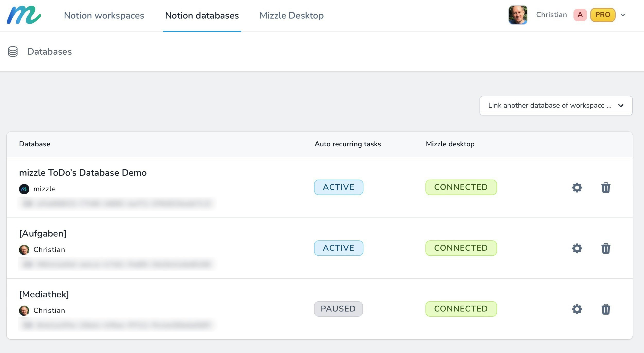Click Christian workspace name under [Aufgaben]
Screen dimensions: 644x353
point(49,250)
